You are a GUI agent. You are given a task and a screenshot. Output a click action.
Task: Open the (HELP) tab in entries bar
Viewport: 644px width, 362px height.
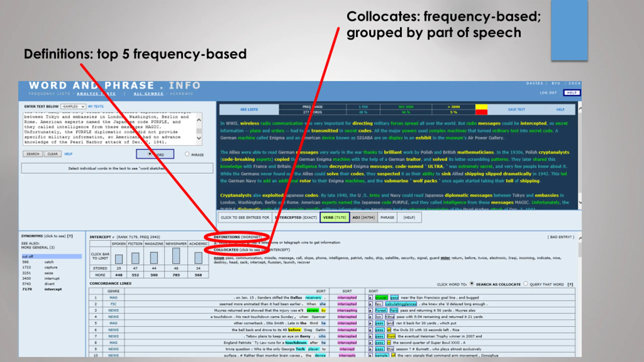click(x=409, y=217)
